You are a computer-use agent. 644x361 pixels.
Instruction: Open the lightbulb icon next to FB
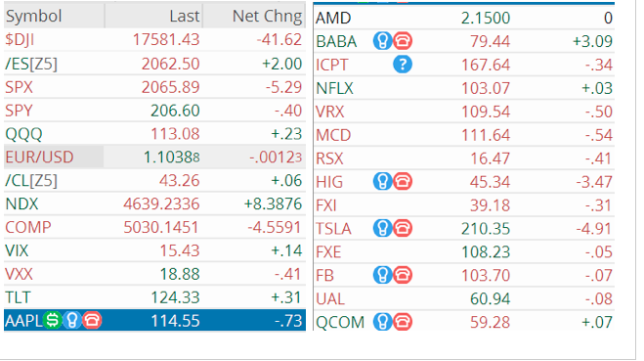click(382, 276)
